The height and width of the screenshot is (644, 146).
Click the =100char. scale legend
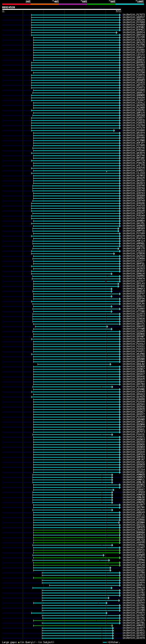pos(111,642)
